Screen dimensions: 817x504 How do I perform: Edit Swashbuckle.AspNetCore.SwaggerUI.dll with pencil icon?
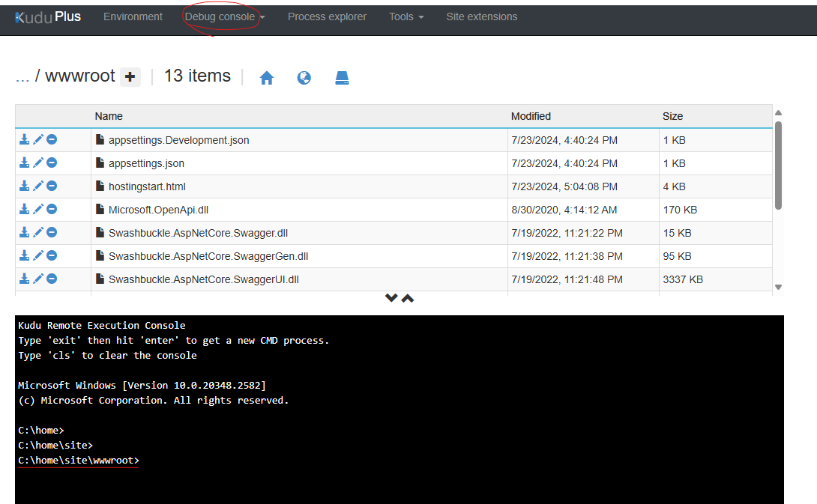pyautogui.click(x=38, y=279)
